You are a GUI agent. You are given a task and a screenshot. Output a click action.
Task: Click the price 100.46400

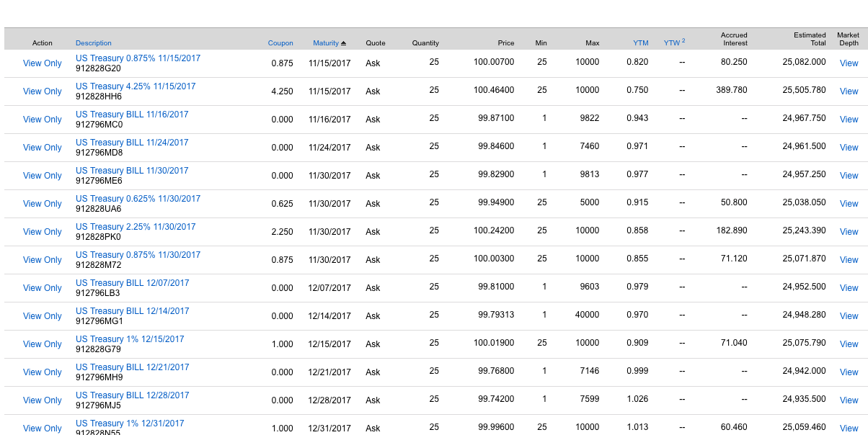click(494, 90)
